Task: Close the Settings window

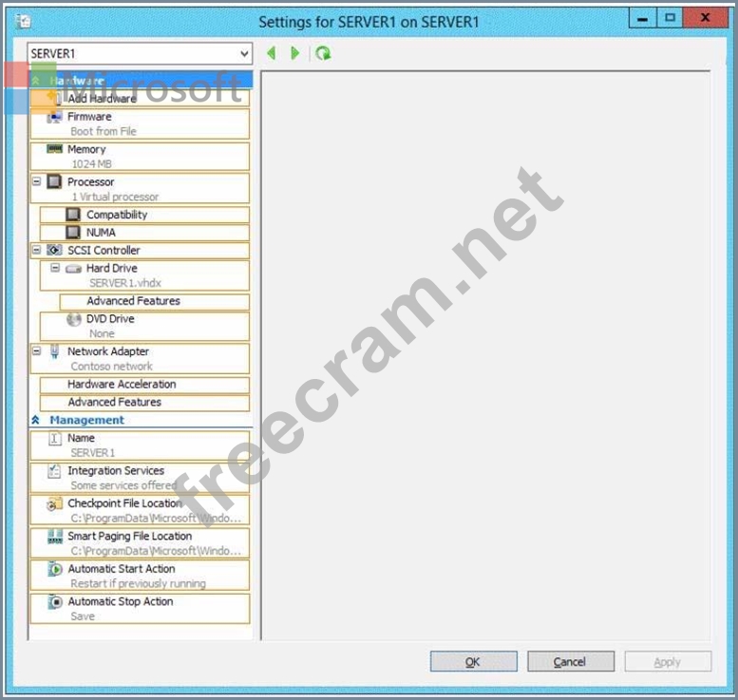Action: [x=705, y=18]
